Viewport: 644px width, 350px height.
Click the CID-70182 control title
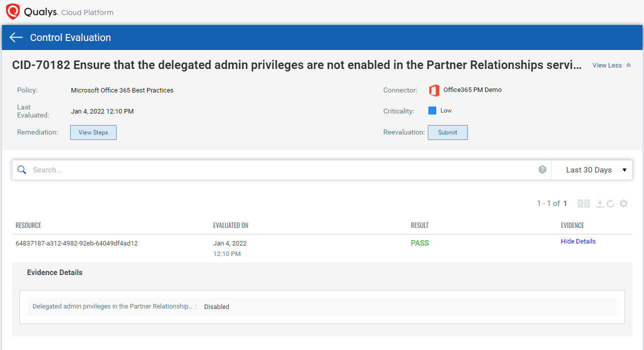(297, 65)
